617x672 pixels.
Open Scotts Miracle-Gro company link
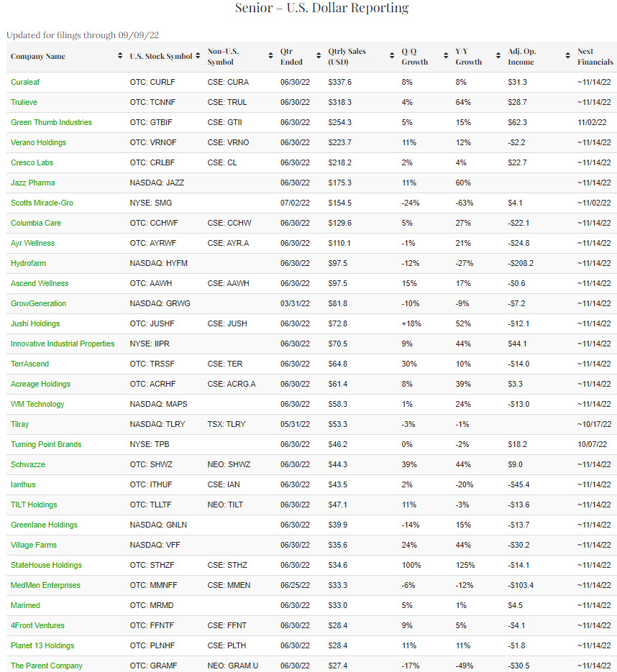click(42, 203)
